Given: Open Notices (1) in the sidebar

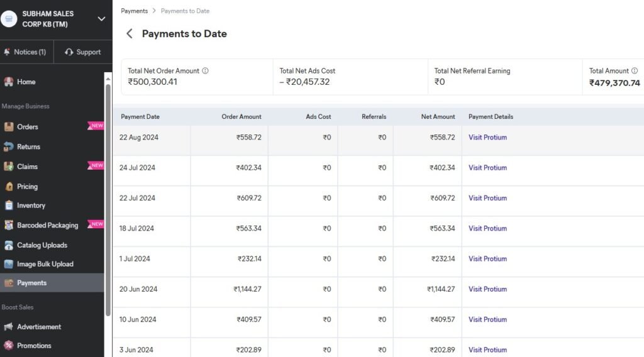Looking at the screenshot, I should pos(26,52).
